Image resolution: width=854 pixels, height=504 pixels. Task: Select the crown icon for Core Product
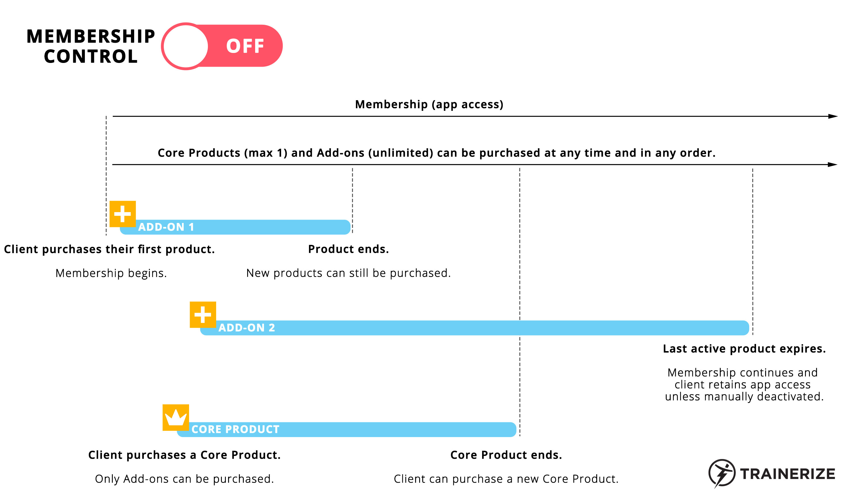[x=175, y=417]
